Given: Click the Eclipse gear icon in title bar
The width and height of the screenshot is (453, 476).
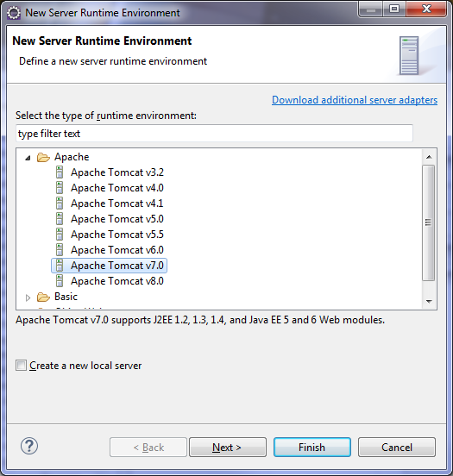Looking at the screenshot, I should 14,13.
